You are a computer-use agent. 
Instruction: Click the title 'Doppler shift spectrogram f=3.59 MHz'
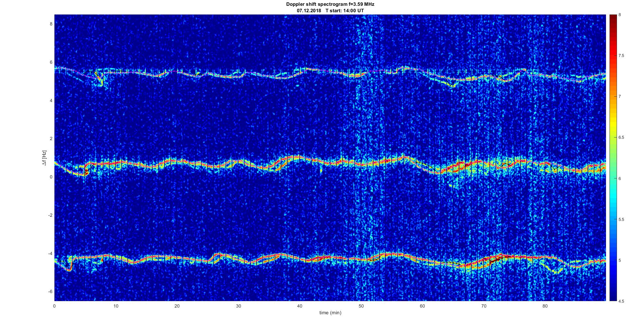(330, 5)
